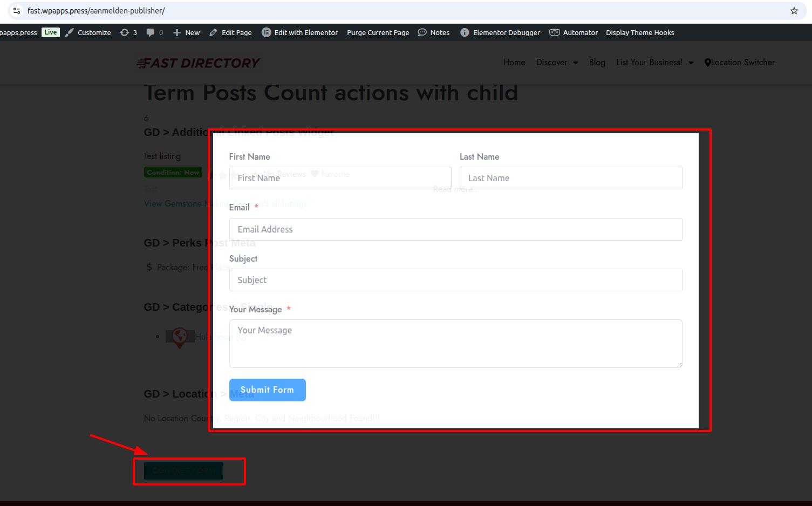This screenshot has height=506, width=812.
Task: Click into the Your Message textarea
Action: (x=455, y=344)
